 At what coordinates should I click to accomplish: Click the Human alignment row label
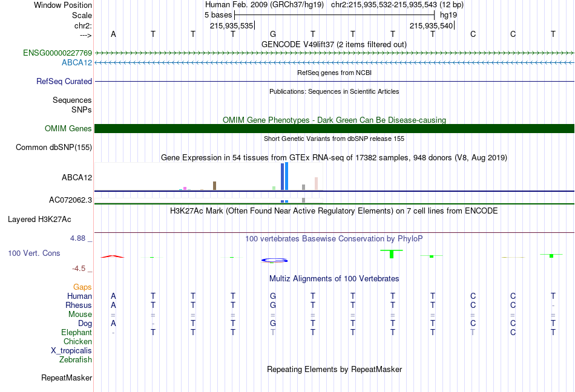point(79,296)
